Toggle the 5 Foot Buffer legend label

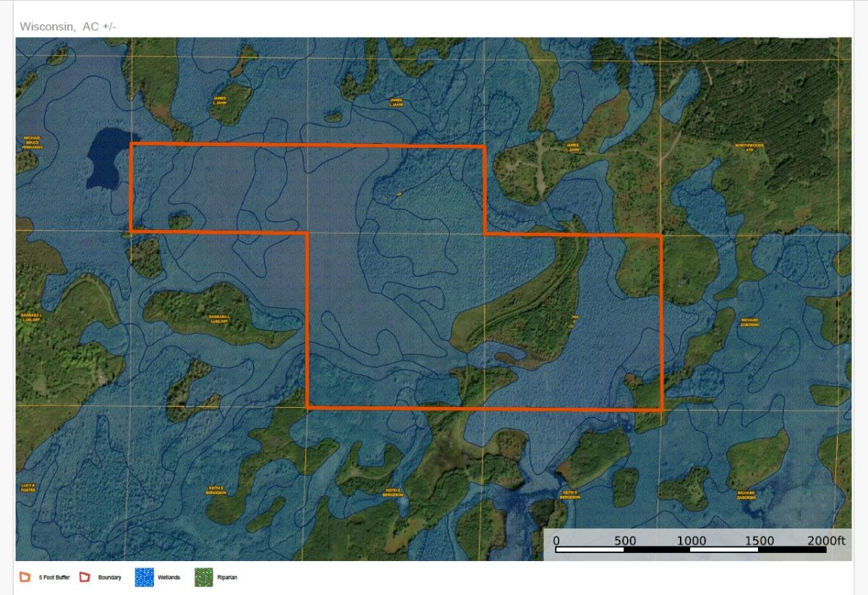(54, 578)
